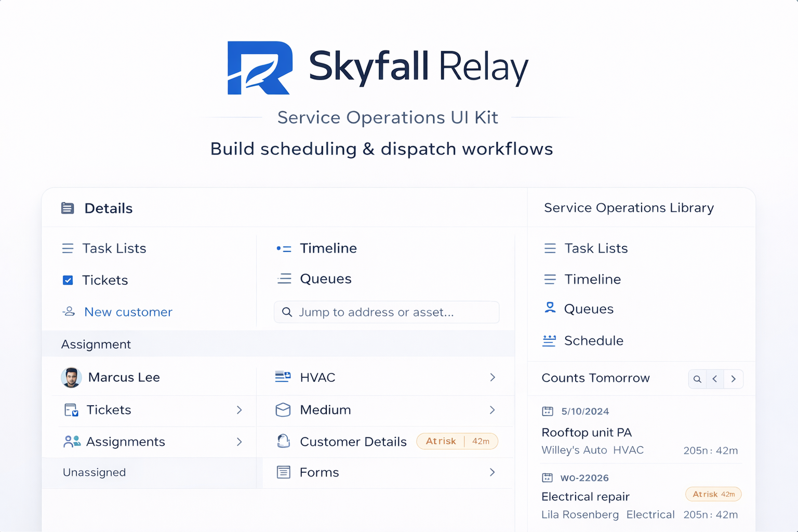This screenshot has height=532, width=798.
Task: Select the Timeline icon next to Timeline label
Action: point(284,248)
